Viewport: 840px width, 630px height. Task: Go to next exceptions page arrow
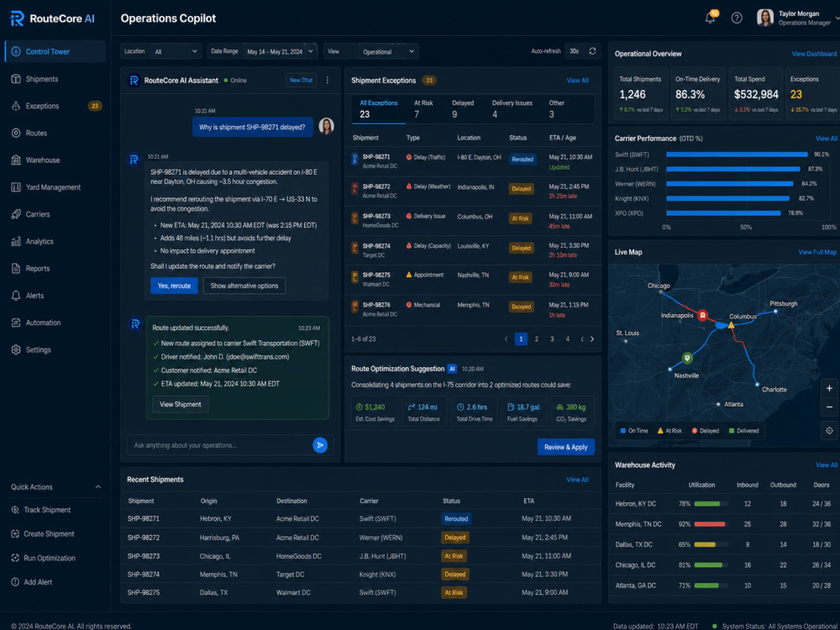click(592, 339)
